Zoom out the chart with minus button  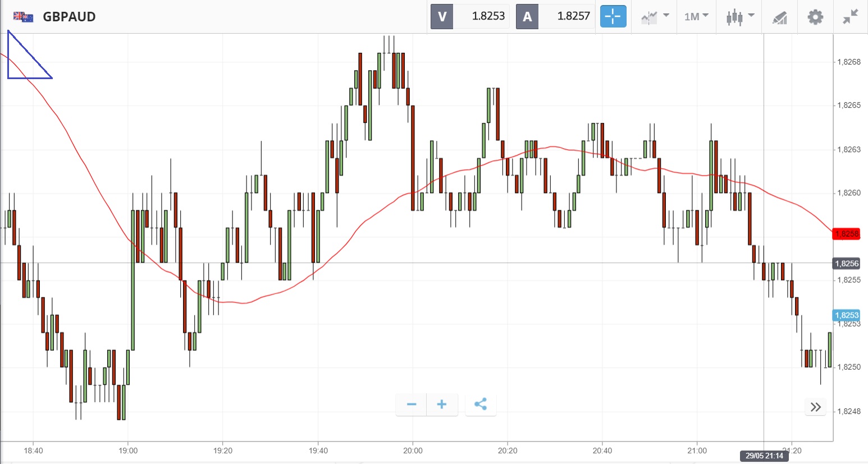click(x=412, y=405)
